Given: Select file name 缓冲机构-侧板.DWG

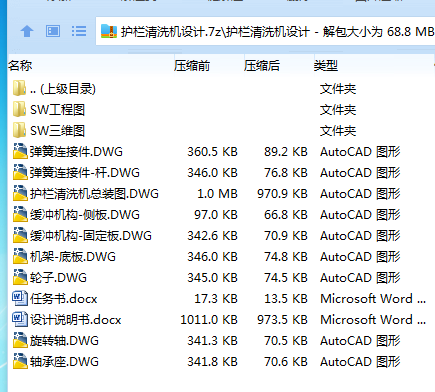Looking at the screenshot, I should (85, 215).
